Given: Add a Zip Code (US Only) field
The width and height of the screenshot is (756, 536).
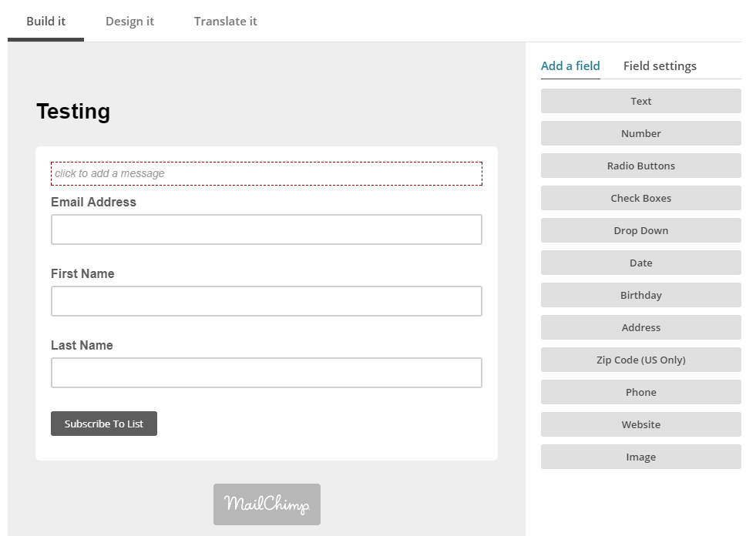Looking at the screenshot, I should (x=640, y=359).
